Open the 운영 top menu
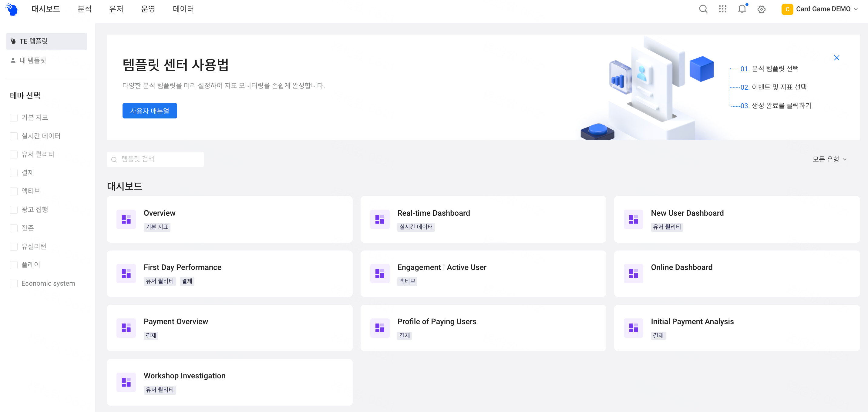Image resolution: width=868 pixels, height=412 pixels. [148, 9]
